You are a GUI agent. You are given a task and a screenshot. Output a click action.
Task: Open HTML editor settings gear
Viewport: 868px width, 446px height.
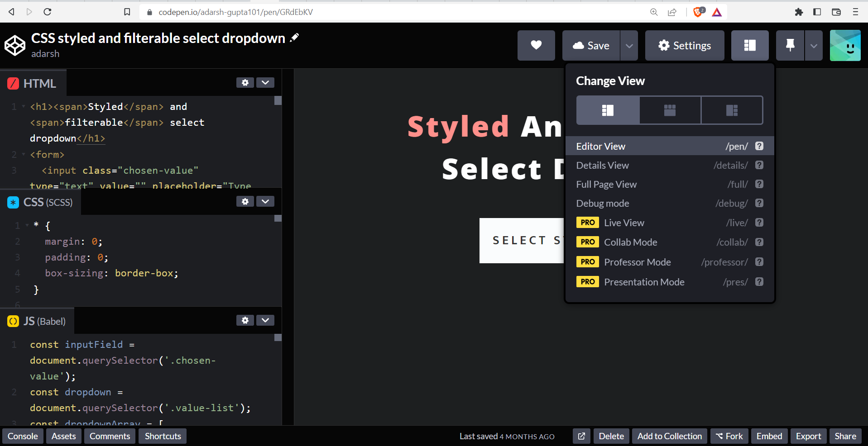(245, 82)
